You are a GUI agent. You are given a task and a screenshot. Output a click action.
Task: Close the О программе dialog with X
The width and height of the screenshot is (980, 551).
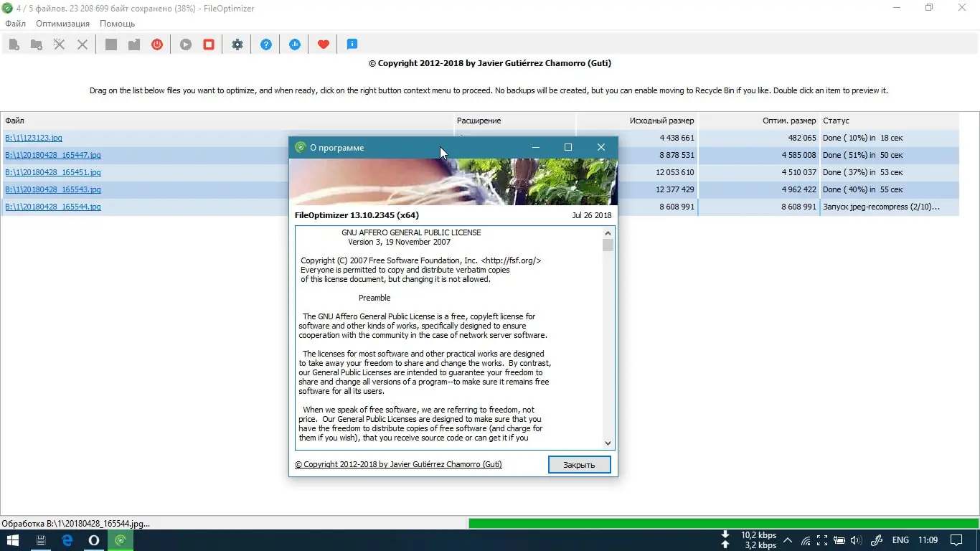pos(601,147)
